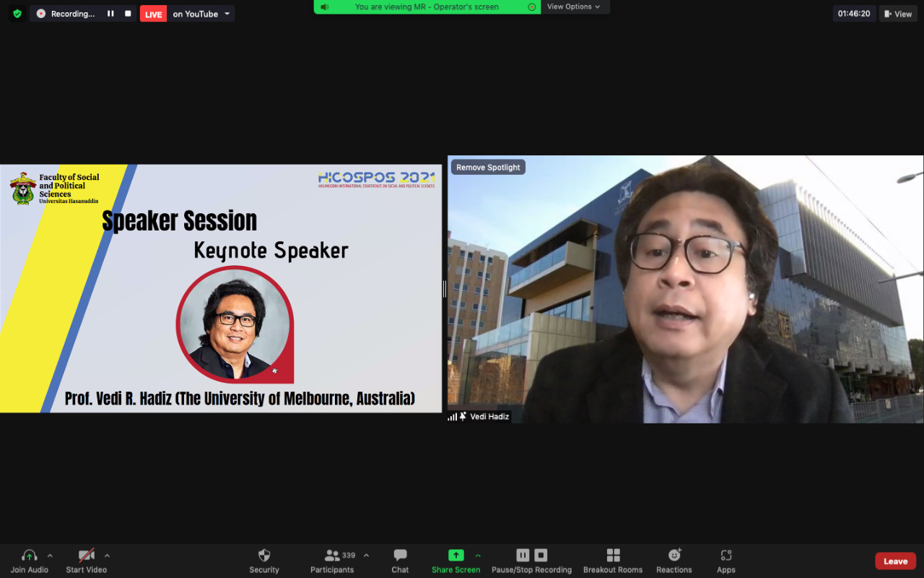Open the Apps panel
The image size is (924, 578).
tap(726, 556)
